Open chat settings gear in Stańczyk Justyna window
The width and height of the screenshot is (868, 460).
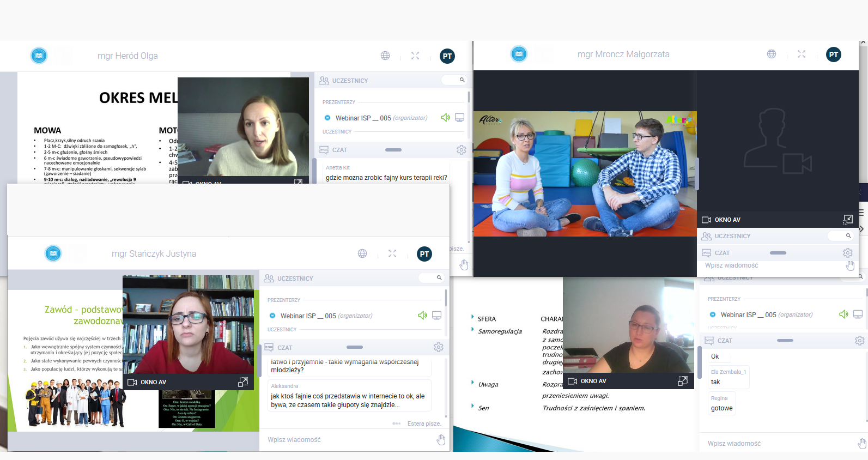tap(439, 347)
